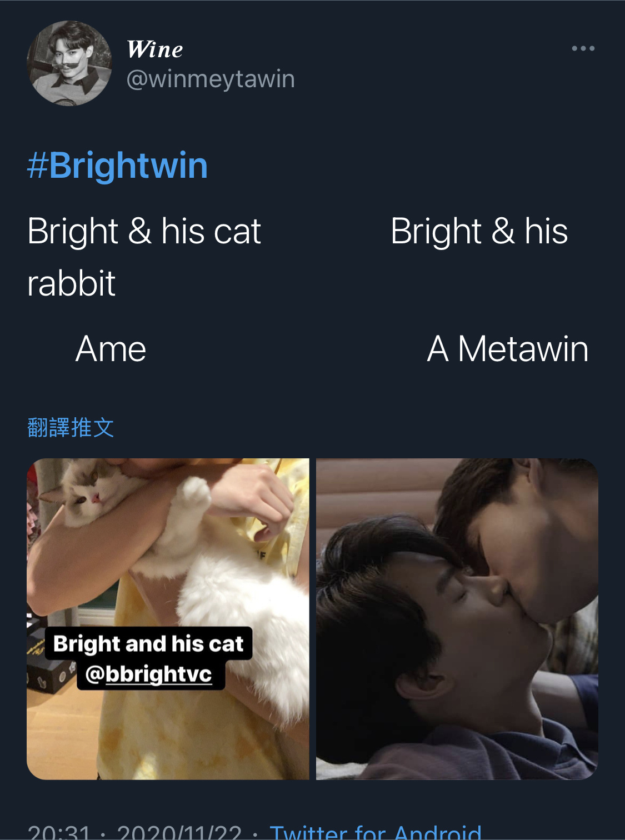Select the 'Bright & his cat' tweet text
The height and width of the screenshot is (840, 625).
[x=144, y=231]
